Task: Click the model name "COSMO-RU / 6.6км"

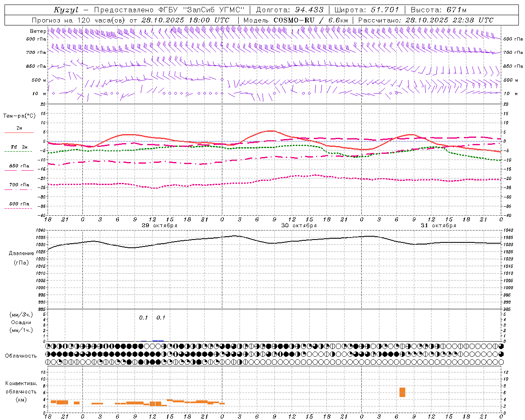Action: pos(311,20)
